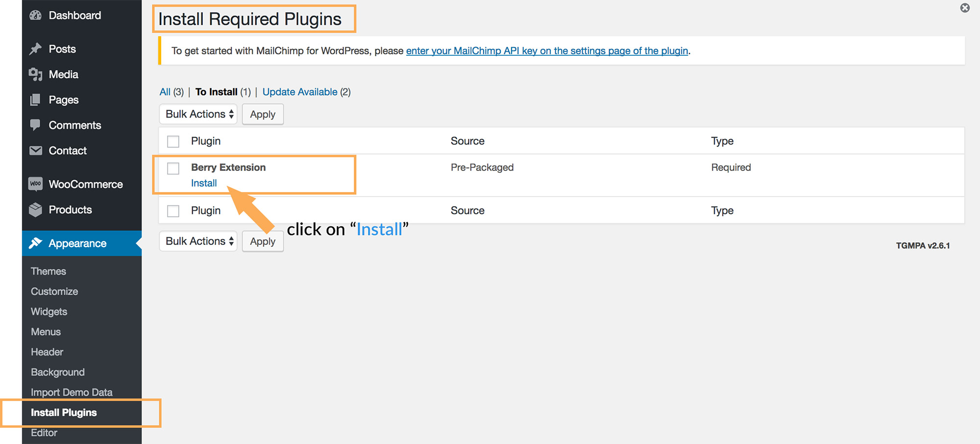Image resolution: width=980 pixels, height=444 pixels.
Task: Tick the Berry Extension checkbox
Action: pos(173,168)
